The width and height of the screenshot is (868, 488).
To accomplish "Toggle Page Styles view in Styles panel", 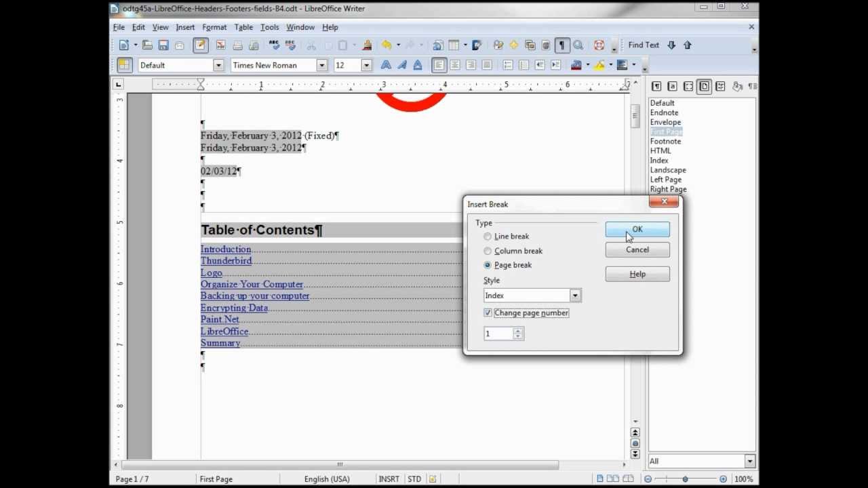I will pos(705,86).
